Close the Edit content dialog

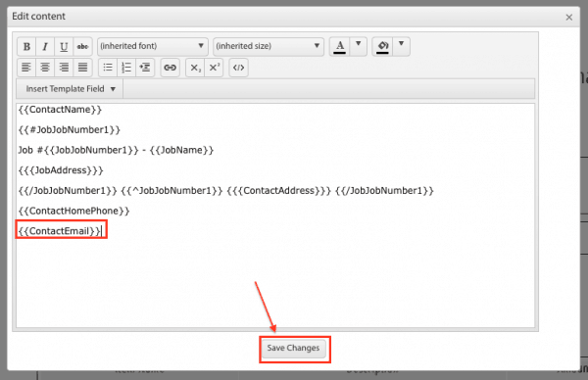[568, 18]
